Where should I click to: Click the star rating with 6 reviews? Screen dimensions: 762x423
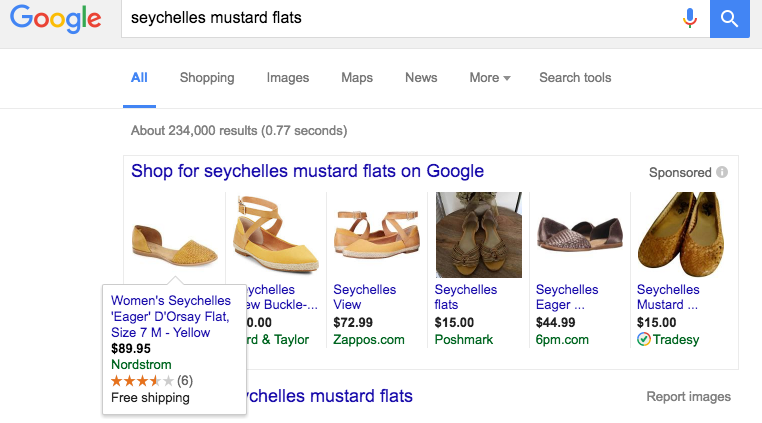click(x=152, y=381)
